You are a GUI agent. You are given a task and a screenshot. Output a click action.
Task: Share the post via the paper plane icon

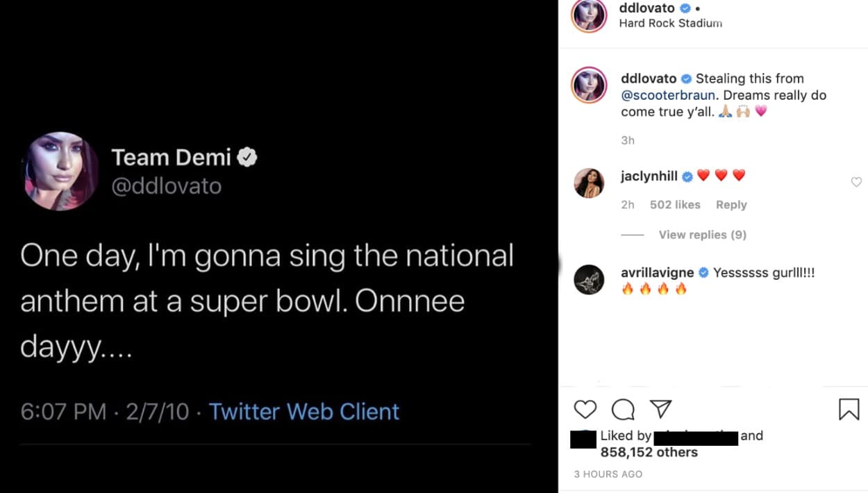click(661, 410)
